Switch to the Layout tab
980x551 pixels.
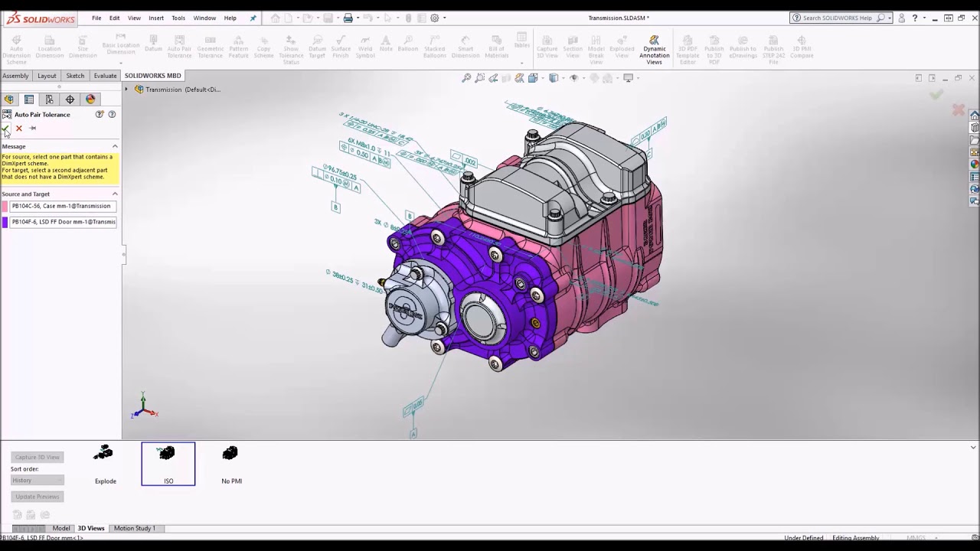pyautogui.click(x=47, y=76)
